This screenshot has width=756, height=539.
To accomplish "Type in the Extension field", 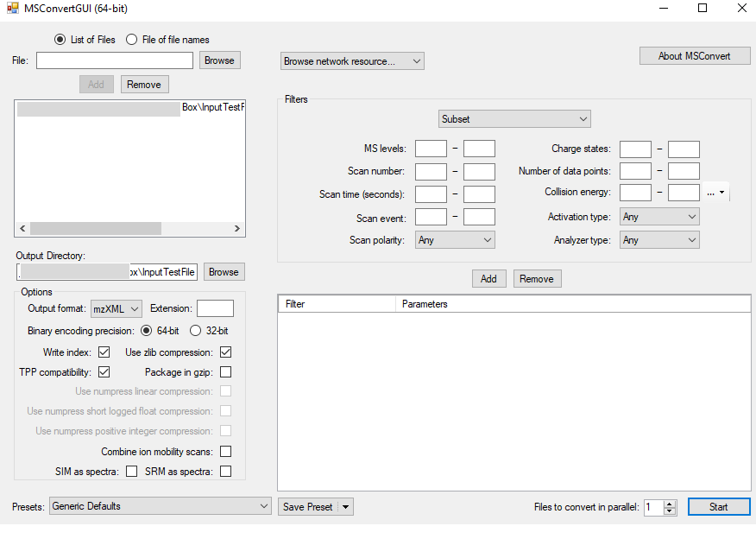I will (215, 308).
